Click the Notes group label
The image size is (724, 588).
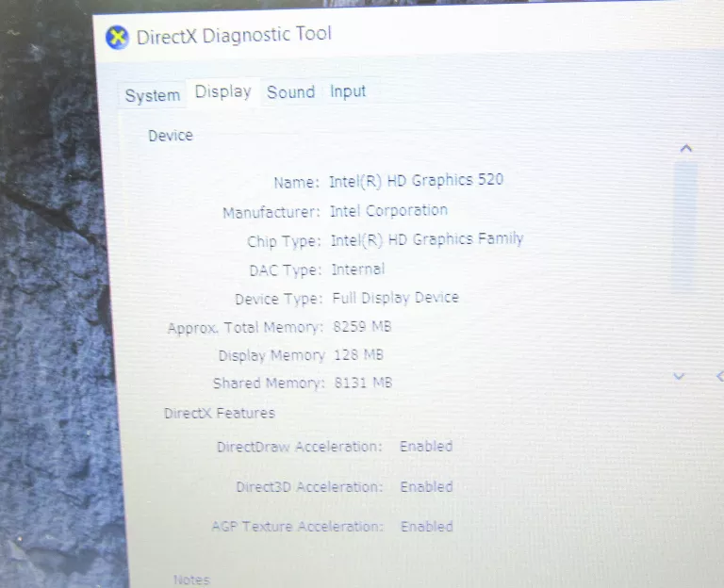(191, 580)
